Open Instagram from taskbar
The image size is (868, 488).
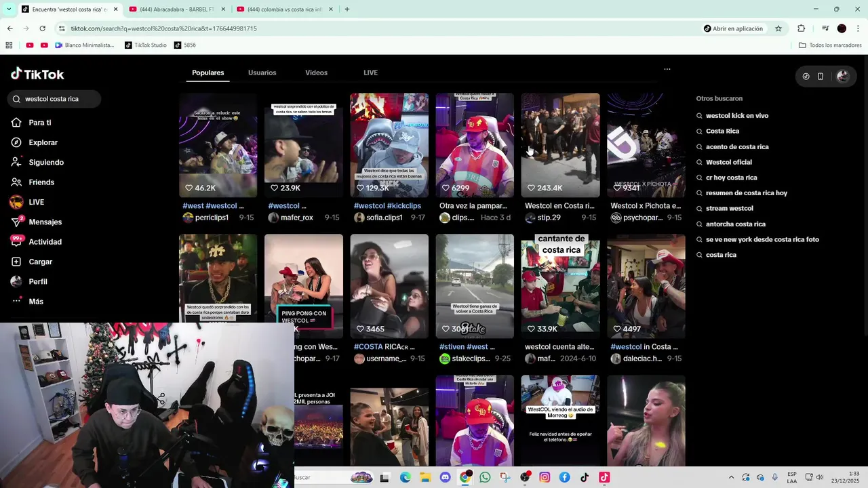(x=545, y=477)
